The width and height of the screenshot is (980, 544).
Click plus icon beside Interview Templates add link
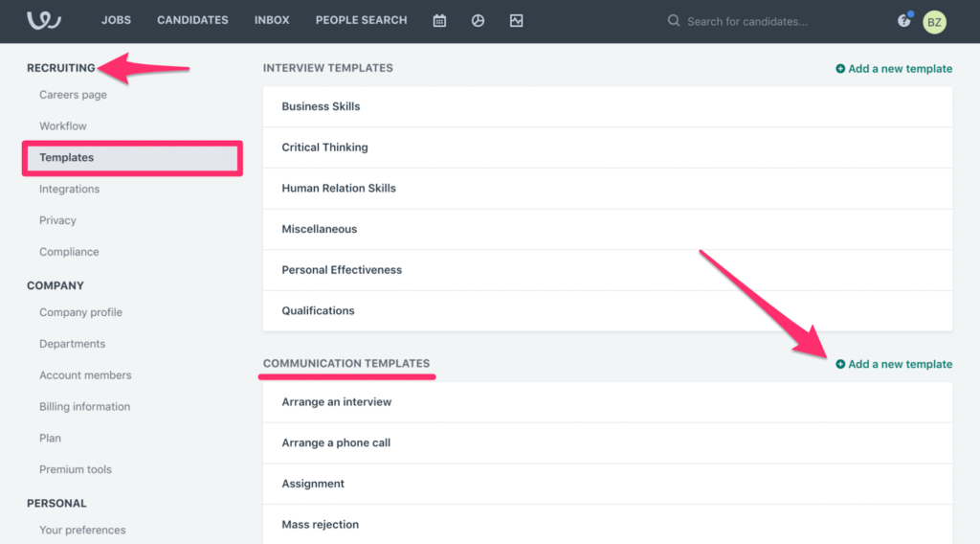840,69
